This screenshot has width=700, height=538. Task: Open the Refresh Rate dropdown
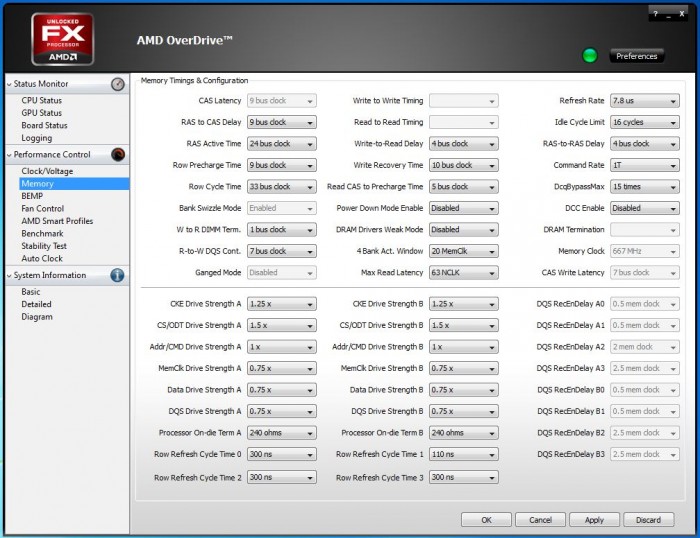point(645,101)
